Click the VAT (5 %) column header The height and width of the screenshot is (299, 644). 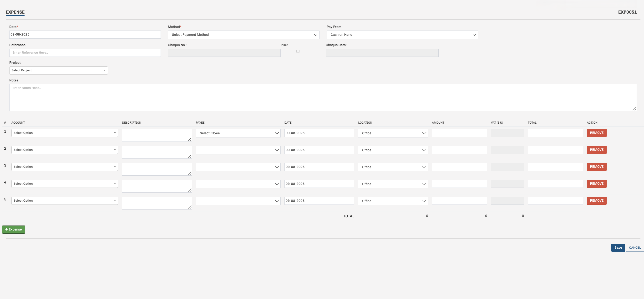click(497, 123)
